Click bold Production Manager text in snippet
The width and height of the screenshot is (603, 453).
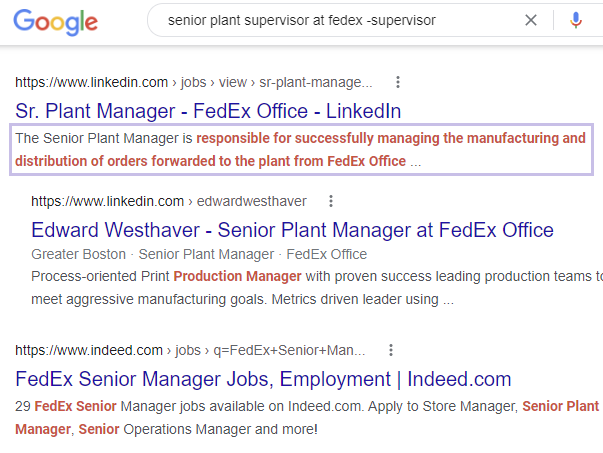click(x=237, y=276)
